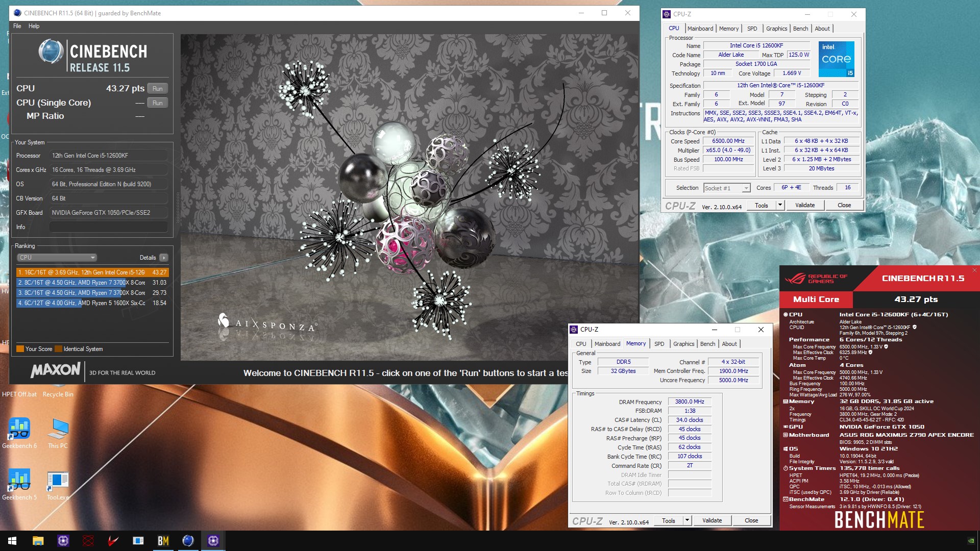Open Tools dropdown arrow in CPU-Z CPU window
The width and height of the screenshot is (980, 551).
tap(780, 205)
